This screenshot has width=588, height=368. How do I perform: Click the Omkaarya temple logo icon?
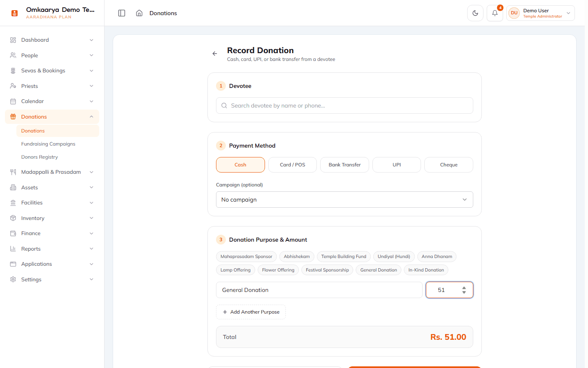click(15, 13)
